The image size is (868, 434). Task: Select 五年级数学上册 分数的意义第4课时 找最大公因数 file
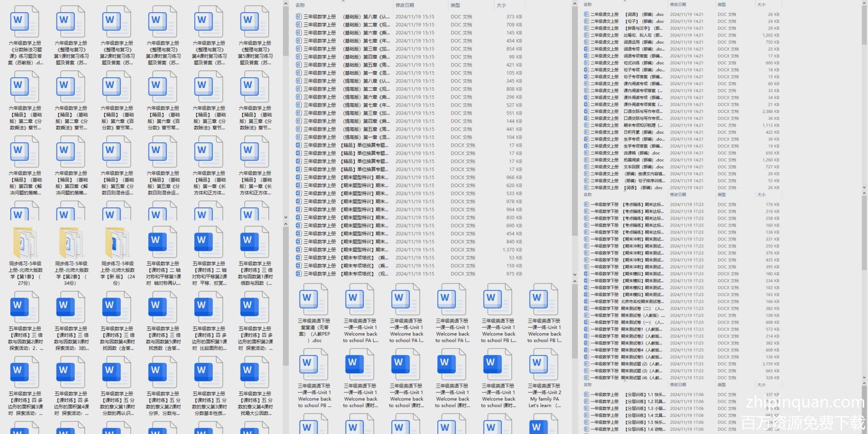(255, 374)
